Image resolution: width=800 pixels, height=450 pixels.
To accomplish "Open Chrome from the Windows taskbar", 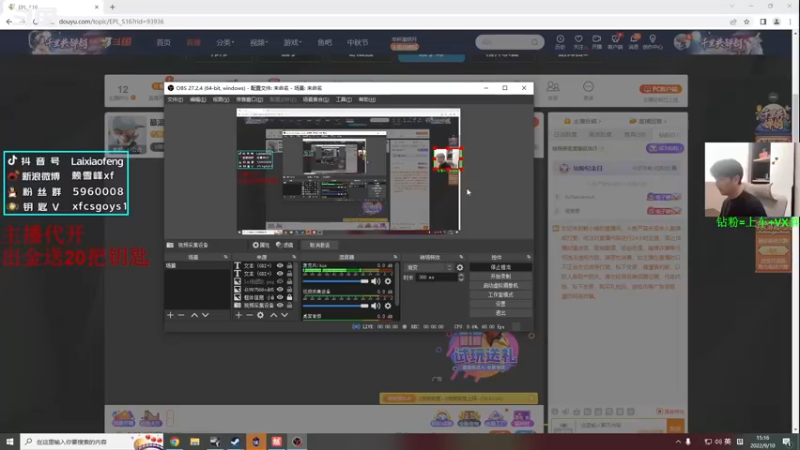I will (x=174, y=442).
